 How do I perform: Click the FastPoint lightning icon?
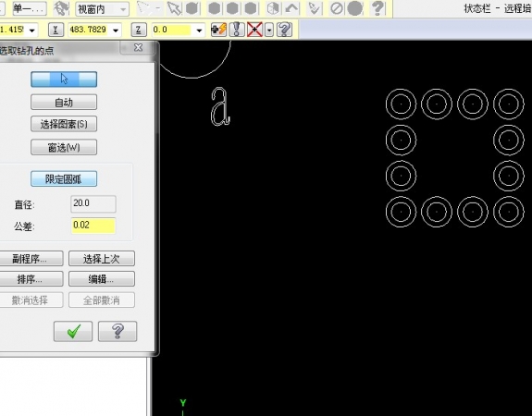[x=218, y=30]
